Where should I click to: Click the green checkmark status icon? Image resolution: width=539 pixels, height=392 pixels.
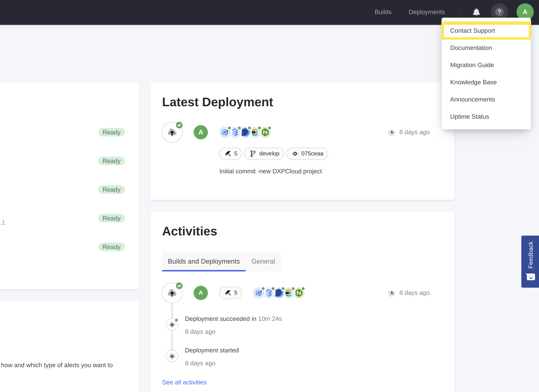point(179,124)
